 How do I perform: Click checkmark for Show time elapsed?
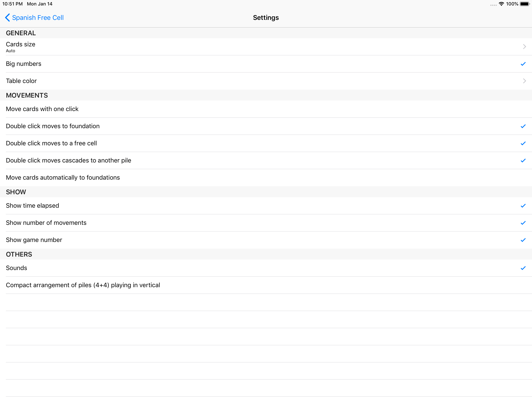coord(523,206)
